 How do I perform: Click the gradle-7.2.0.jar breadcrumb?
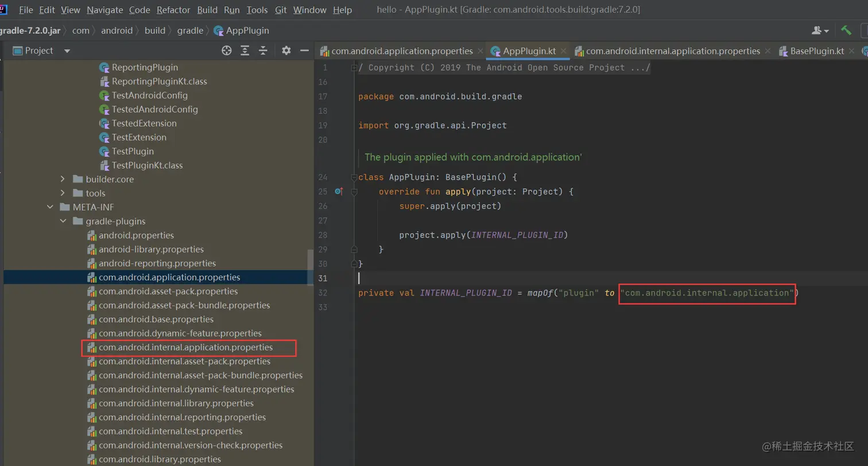[30, 30]
